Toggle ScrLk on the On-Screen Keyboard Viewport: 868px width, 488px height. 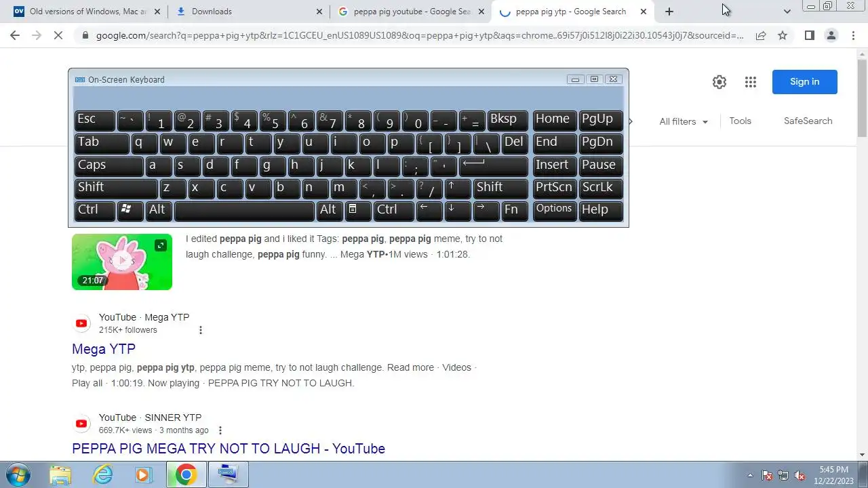601,188
